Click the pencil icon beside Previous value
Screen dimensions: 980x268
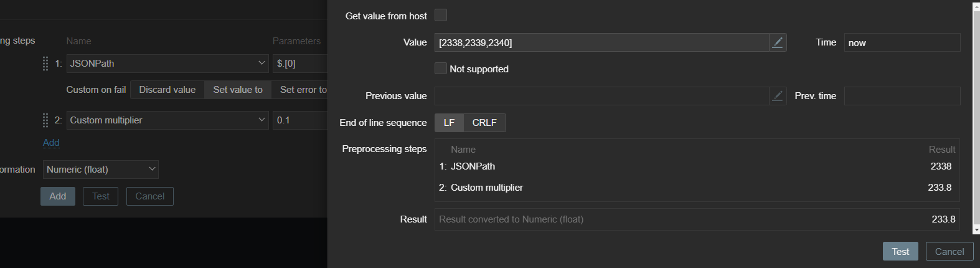(778, 96)
